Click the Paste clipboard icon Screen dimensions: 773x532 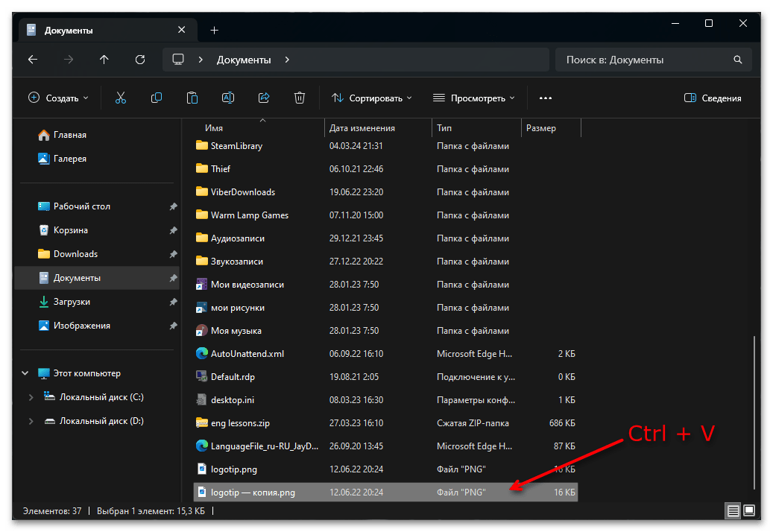pos(192,98)
